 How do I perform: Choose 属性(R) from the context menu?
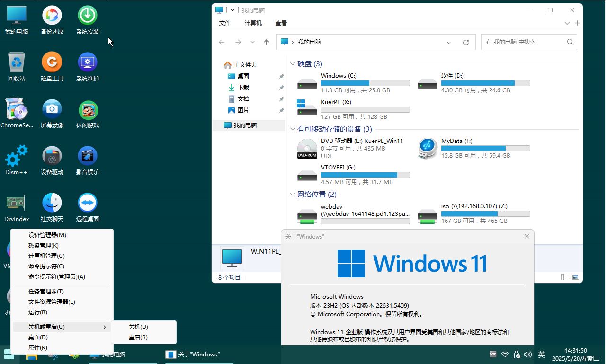62,348
